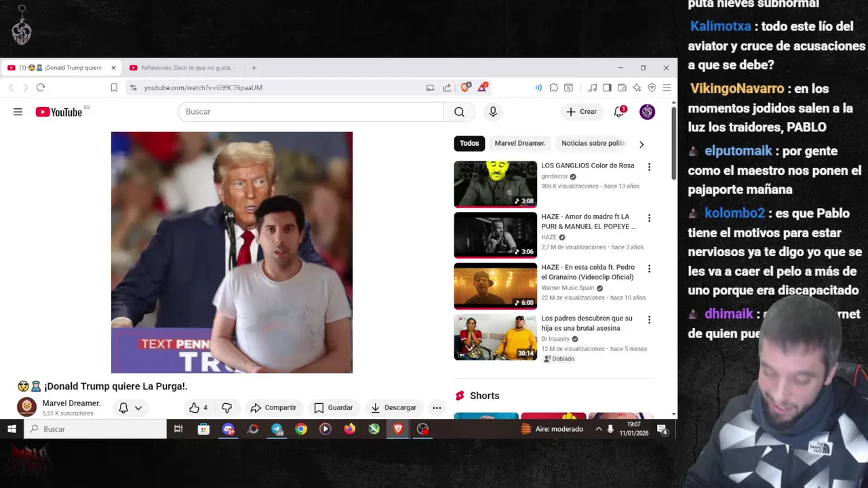Image resolution: width=868 pixels, height=488 pixels.
Task: Click the video player
Action: pyautogui.click(x=232, y=252)
